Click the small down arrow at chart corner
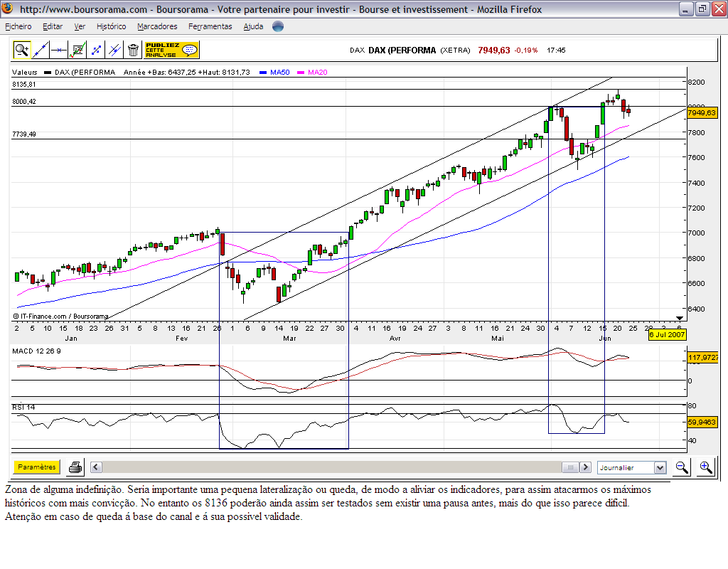728x569 pixels. pos(679,318)
